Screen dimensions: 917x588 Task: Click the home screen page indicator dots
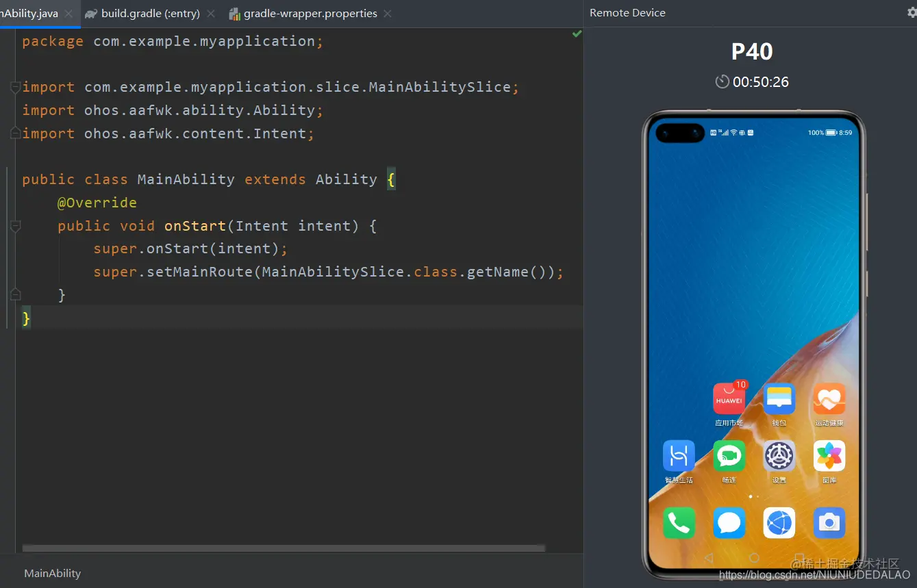point(754,496)
